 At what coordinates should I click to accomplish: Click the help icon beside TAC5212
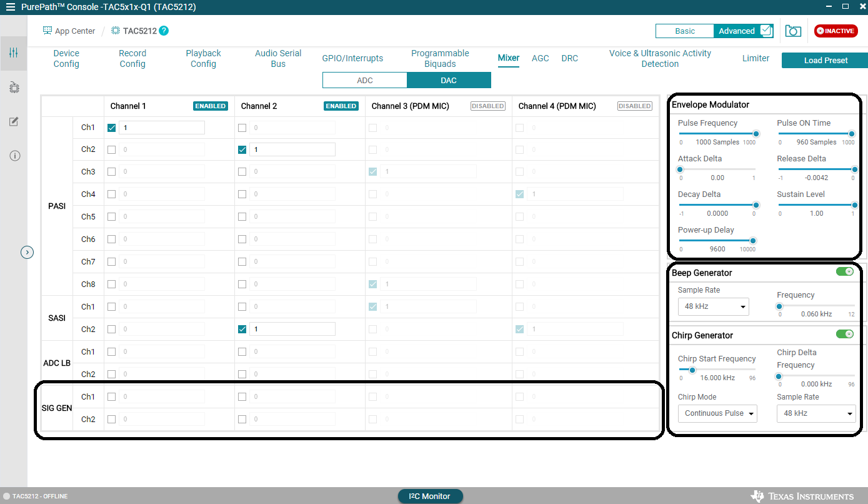click(x=164, y=31)
